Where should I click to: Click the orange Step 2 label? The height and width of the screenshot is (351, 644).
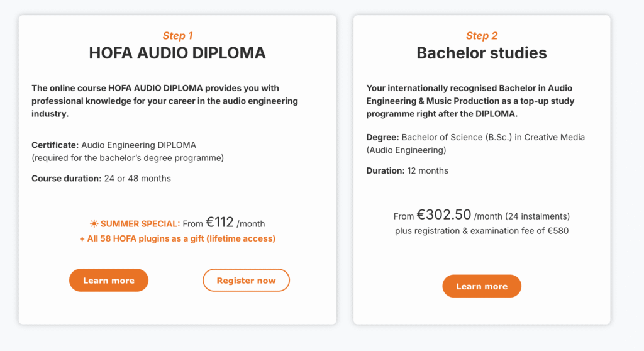coord(482,36)
